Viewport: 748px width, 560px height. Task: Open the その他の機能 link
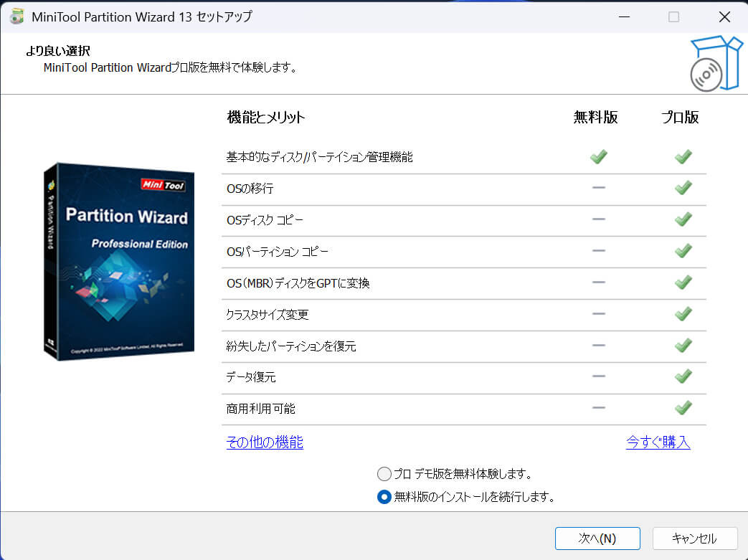(x=265, y=442)
